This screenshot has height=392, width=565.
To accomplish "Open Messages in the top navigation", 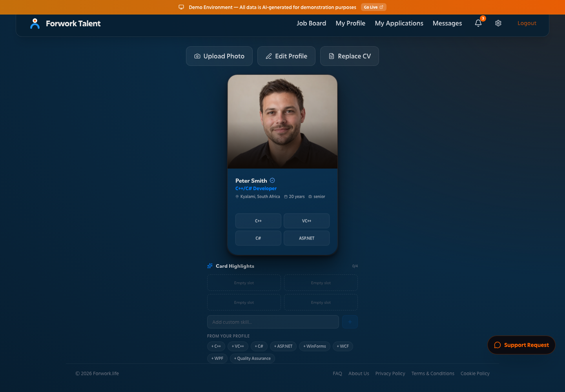I will (447, 23).
